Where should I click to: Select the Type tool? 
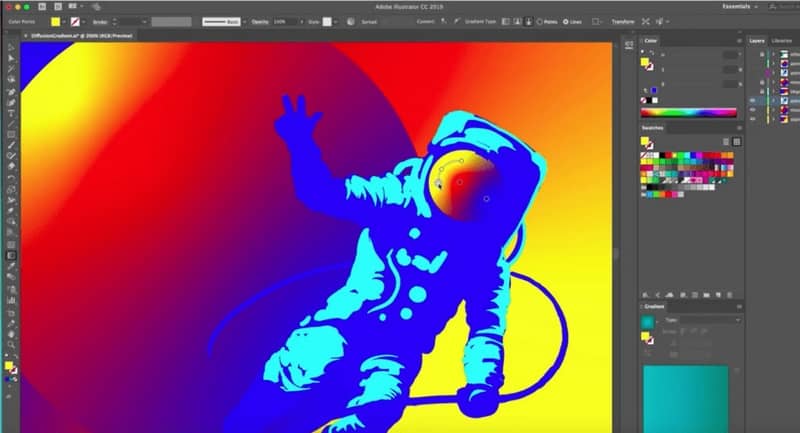11,113
